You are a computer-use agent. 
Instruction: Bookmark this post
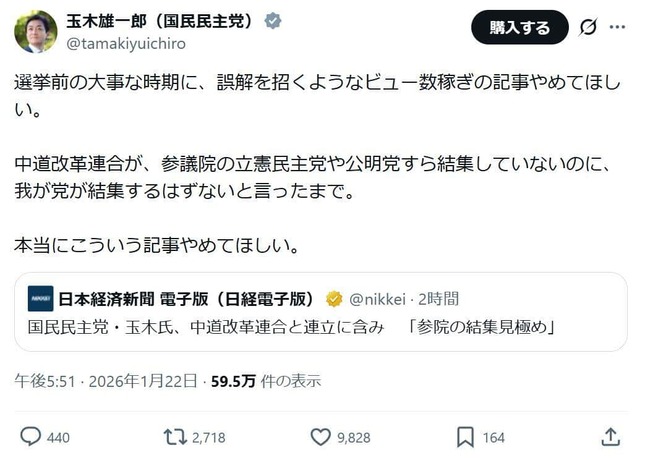[x=465, y=437]
